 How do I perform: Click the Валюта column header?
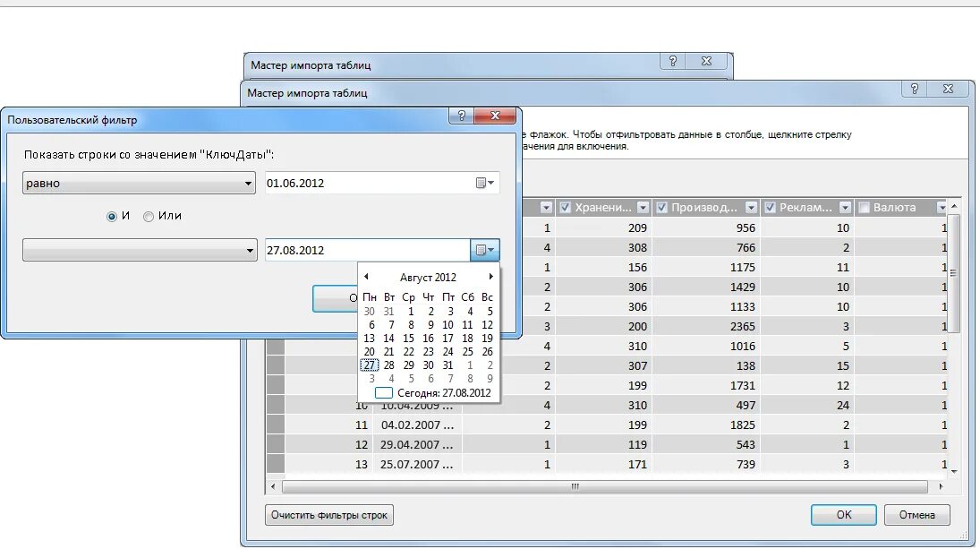(x=901, y=208)
